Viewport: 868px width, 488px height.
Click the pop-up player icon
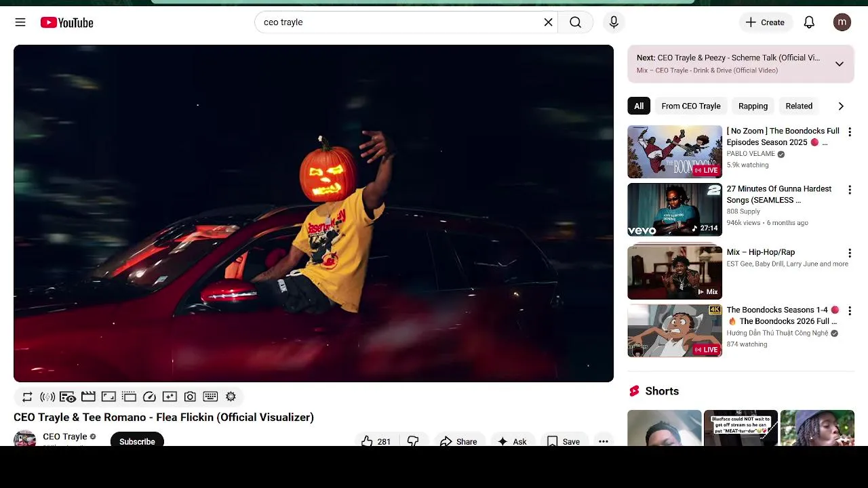129,396
